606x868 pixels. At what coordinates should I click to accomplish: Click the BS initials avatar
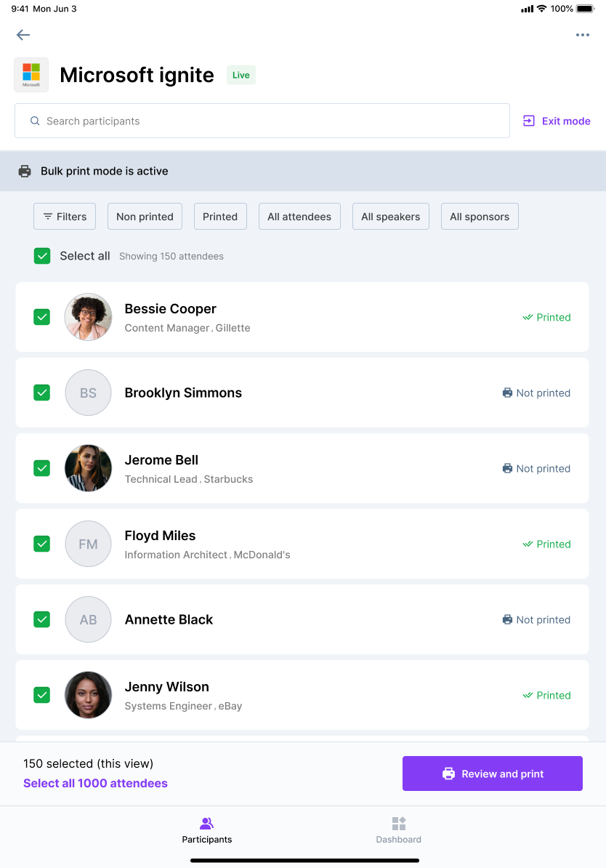tap(89, 393)
